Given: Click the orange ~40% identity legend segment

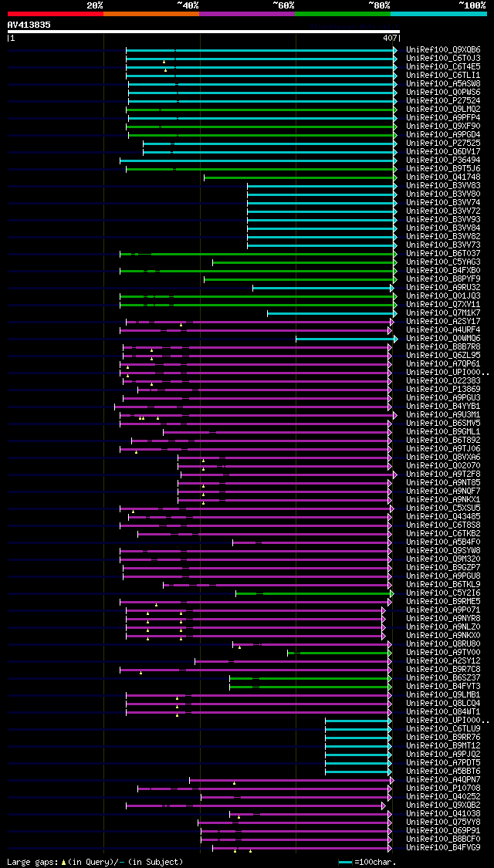Looking at the screenshot, I should (x=151, y=13).
